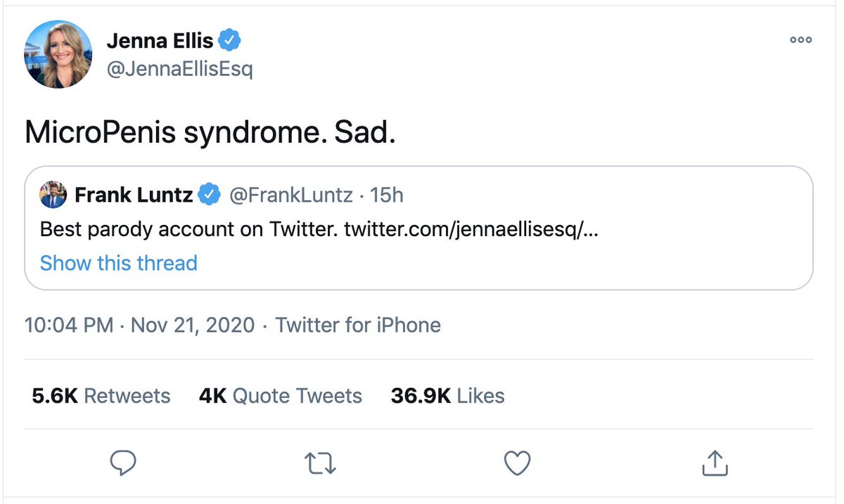Open the @FrankLuntz handle

[x=291, y=195]
